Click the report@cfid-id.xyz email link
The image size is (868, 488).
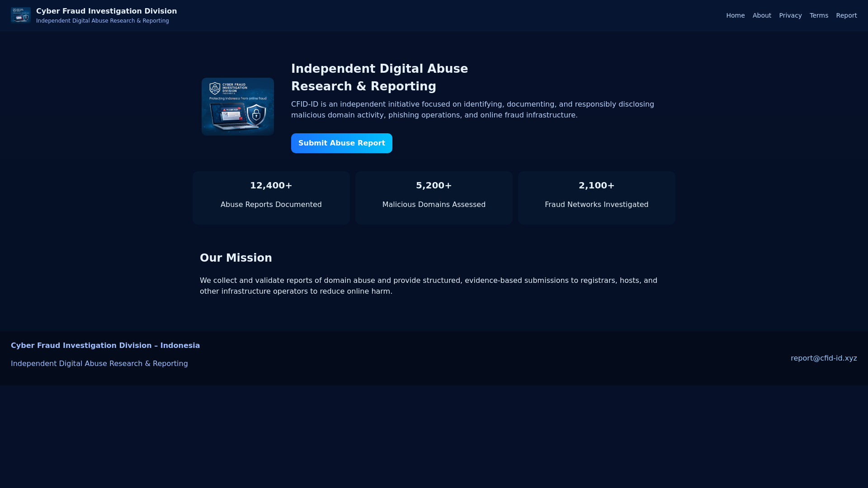[824, 358]
